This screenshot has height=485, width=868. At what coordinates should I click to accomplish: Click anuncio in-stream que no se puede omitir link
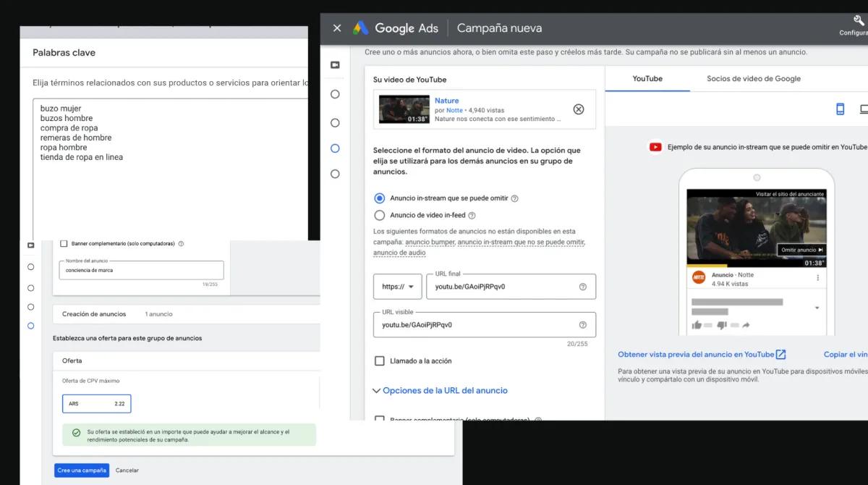click(521, 242)
